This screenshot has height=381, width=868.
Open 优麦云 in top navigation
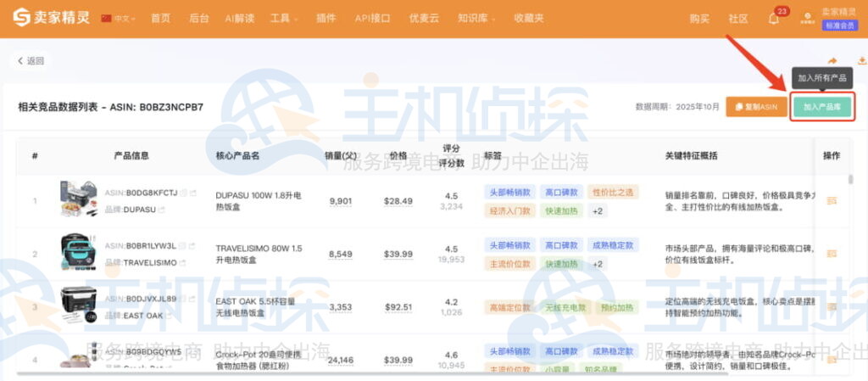[x=424, y=19]
